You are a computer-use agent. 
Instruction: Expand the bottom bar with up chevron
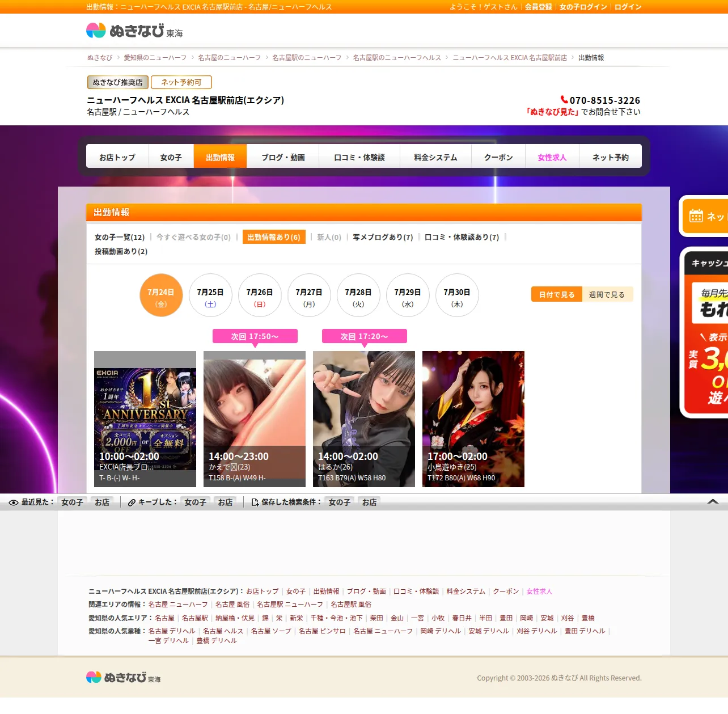(x=713, y=502)
